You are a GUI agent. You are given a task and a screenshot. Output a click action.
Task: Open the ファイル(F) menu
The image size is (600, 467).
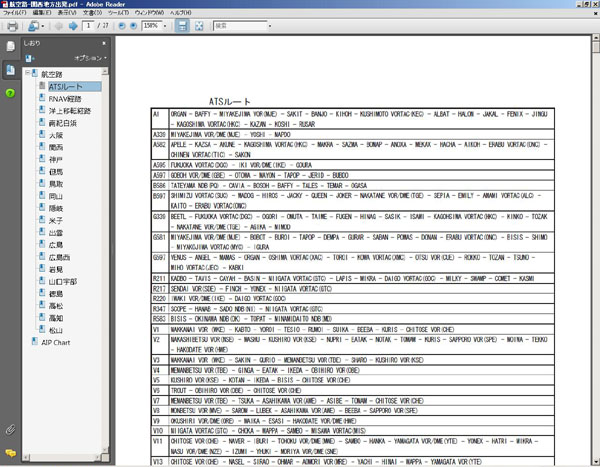tap(15, 13)
